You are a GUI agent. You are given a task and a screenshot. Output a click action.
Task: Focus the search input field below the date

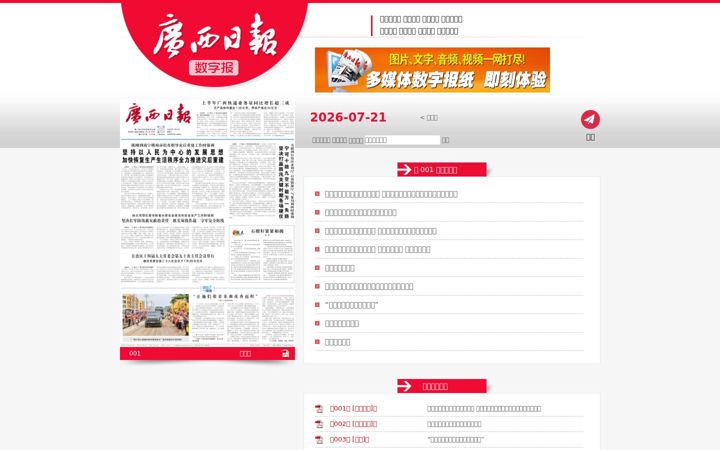[x=402, y=140]
